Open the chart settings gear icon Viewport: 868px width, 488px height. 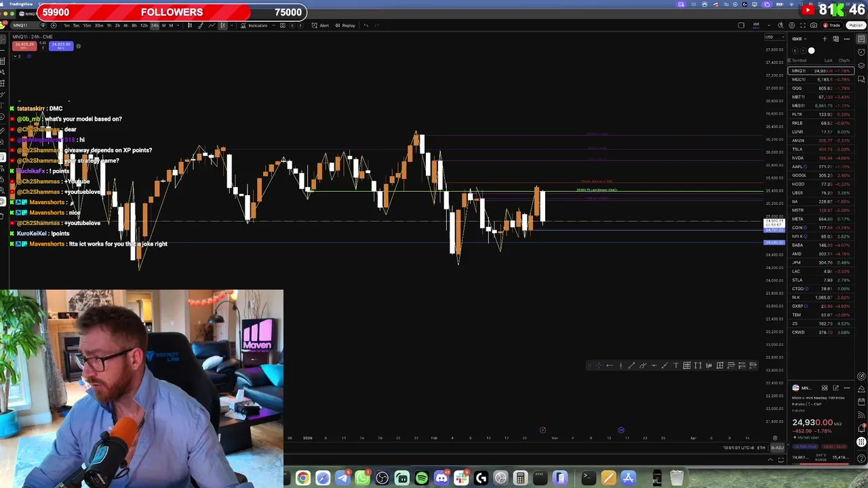[x=791, y=25]
